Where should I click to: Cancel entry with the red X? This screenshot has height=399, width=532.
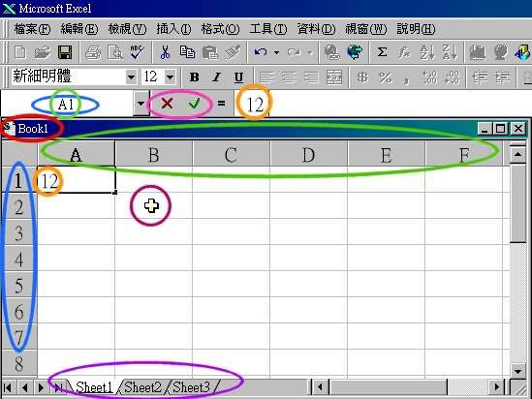click(167, 103)
